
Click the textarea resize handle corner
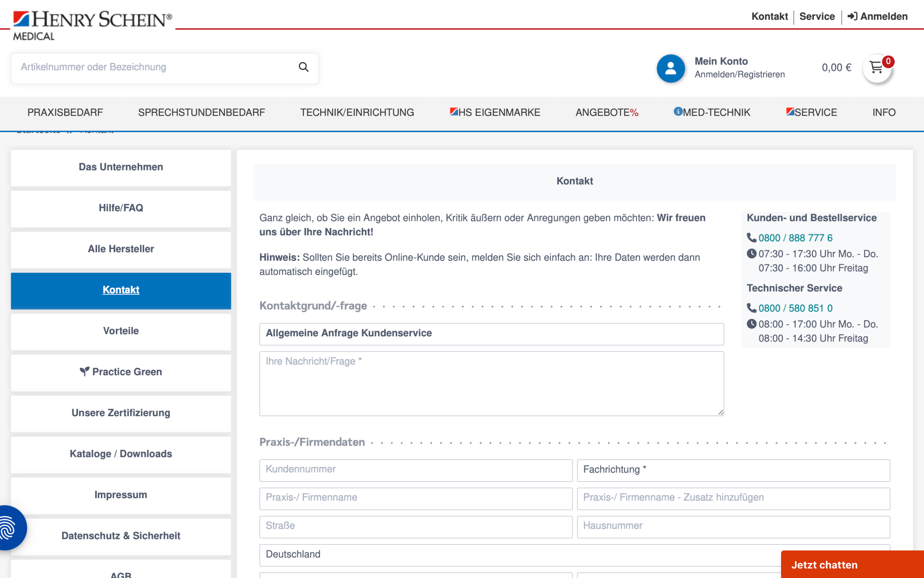pos(720,412)
